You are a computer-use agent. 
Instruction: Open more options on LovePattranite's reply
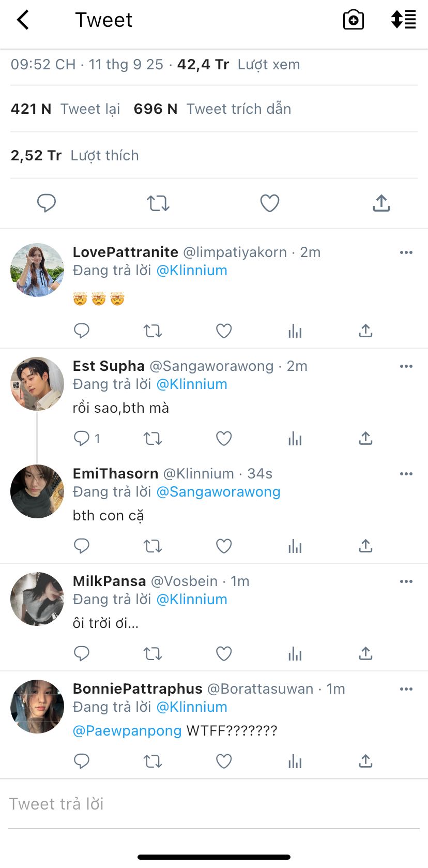pos(406,252)
